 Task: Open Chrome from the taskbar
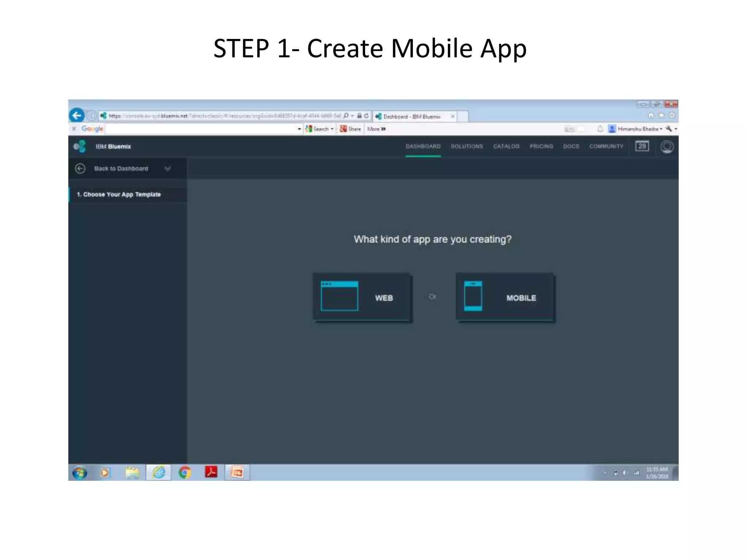pos(185,472)
